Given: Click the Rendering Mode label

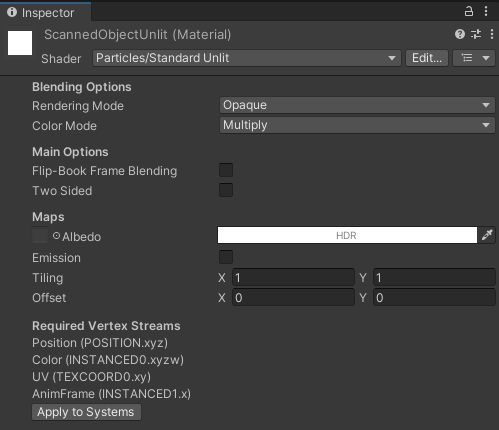Looking at the screenshot, I should pyautogui.click(x=78, y=106).
